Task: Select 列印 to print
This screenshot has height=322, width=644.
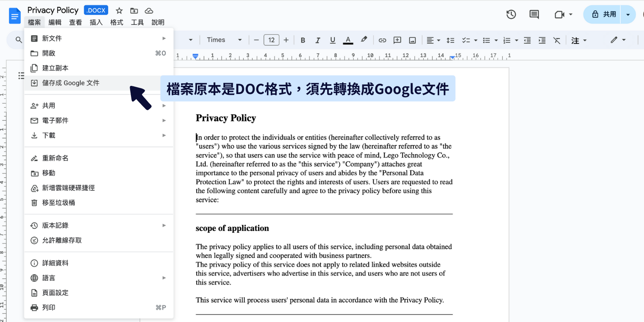Action: (99, 307)
